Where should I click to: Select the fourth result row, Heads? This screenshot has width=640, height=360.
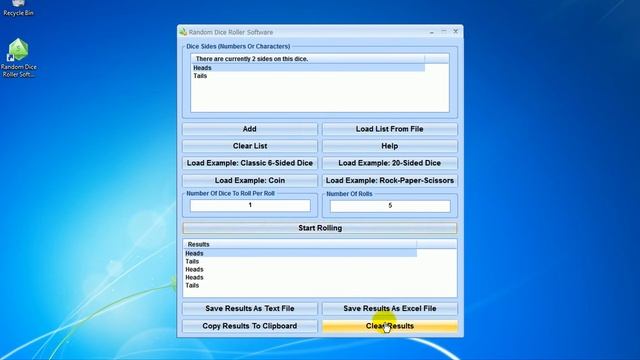coord(300,277)
